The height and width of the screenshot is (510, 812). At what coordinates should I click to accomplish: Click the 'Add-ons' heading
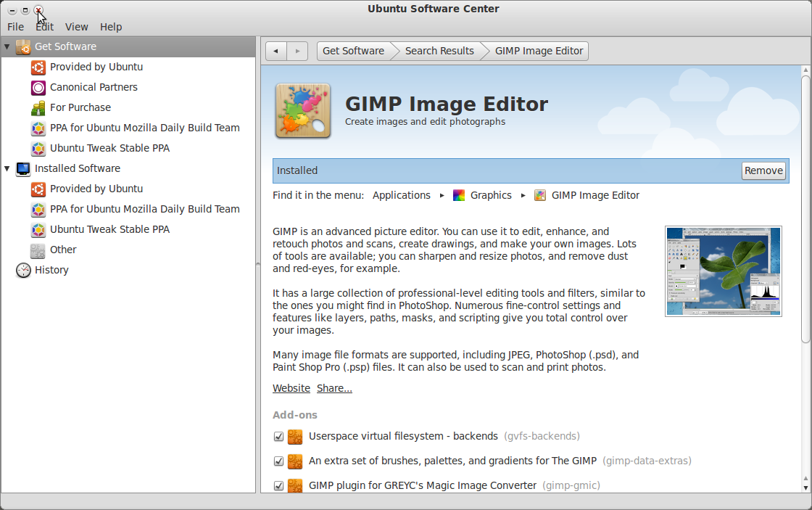pos(295,415)
